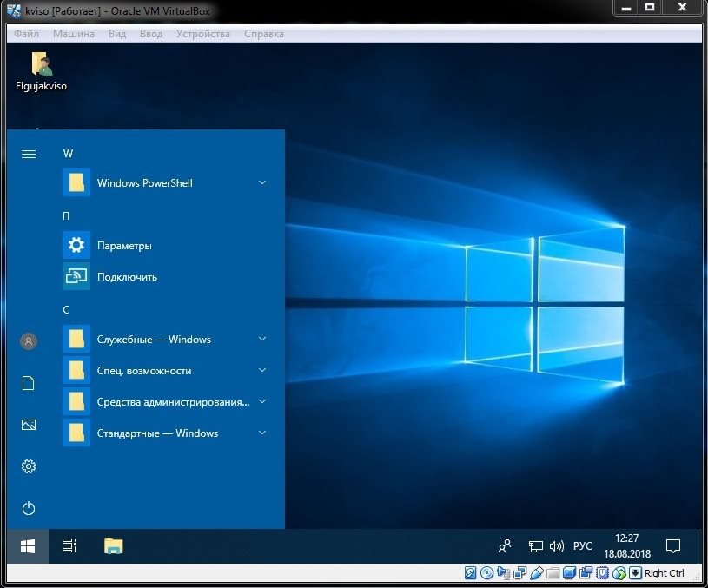Click the chevron beside Спец. возможности

pyautogui.click(x=261, y=370)
